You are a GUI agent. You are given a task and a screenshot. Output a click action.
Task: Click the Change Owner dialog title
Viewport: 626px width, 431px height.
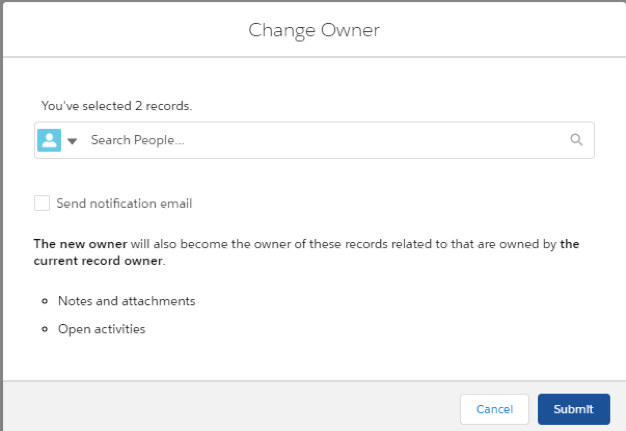click(314, 30)
